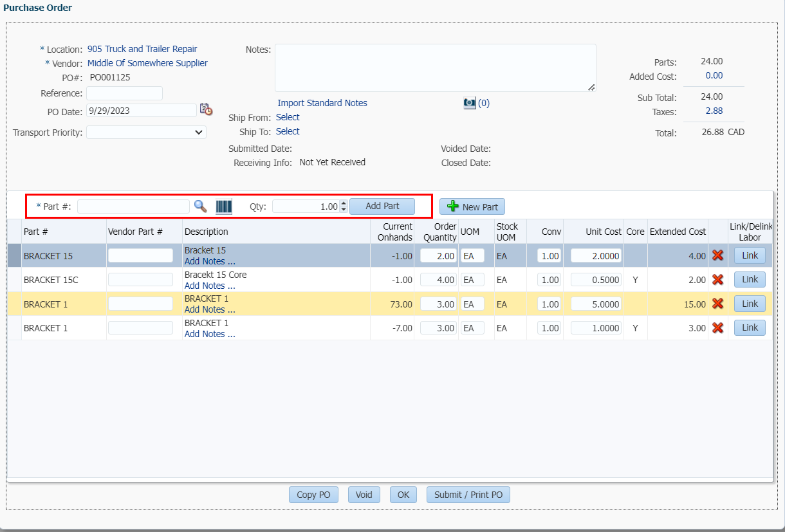Add notes to BRACKET 1 row with 73.00 onhands
This screenshot has height=532, width=785.
pyautogui.click(x=210, y=309)
